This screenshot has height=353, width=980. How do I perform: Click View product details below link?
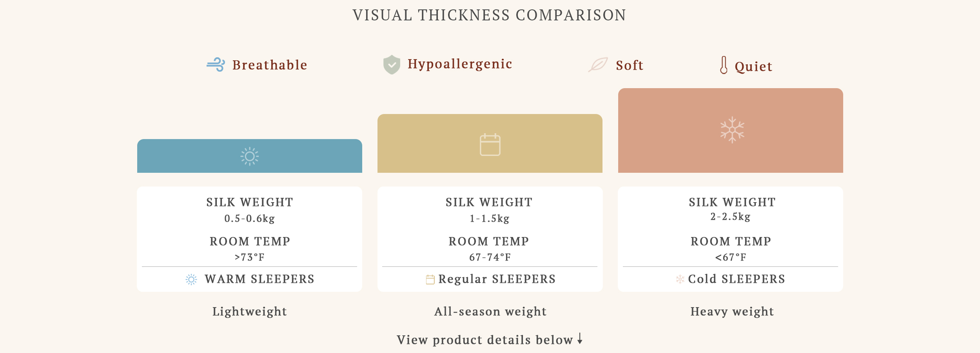click(485, 340)
